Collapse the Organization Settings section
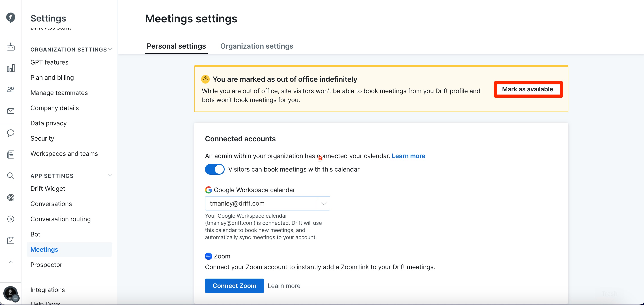This screenshot has height=305, width=644. coord(110,49)
